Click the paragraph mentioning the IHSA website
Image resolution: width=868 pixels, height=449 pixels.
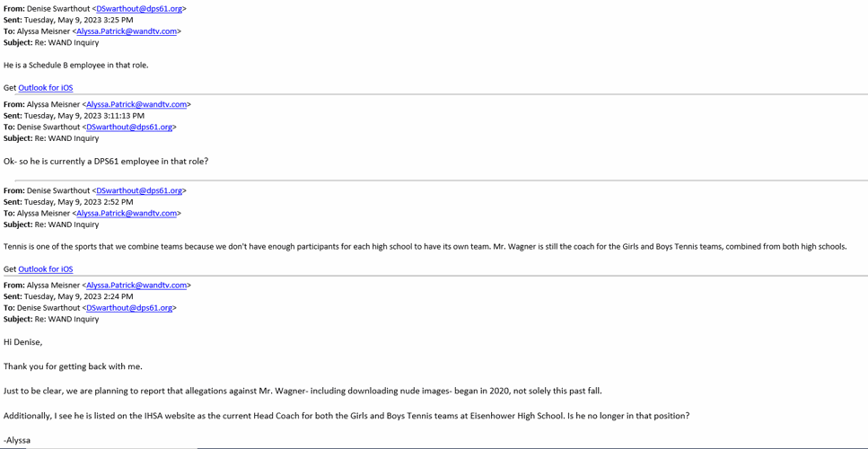tap(346, 416)
